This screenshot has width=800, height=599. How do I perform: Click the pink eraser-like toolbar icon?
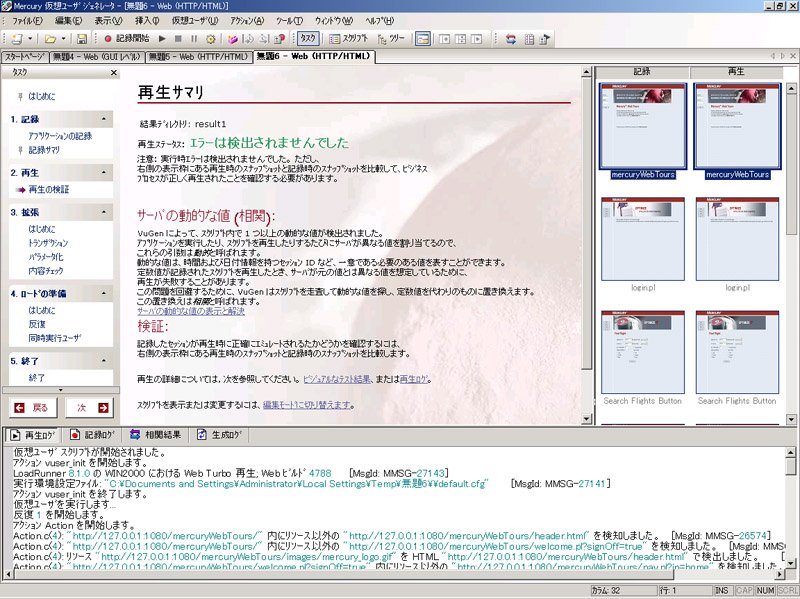(x=233, y=39)
